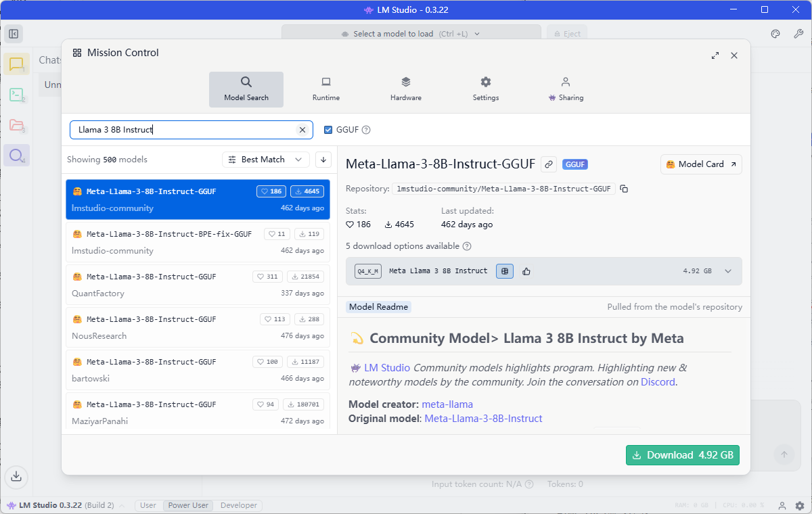Image resolution: width=812 pixels, height=514 pixels.
Task: Expand Mission Control to full screen
Action: click(x=715, y=55)
